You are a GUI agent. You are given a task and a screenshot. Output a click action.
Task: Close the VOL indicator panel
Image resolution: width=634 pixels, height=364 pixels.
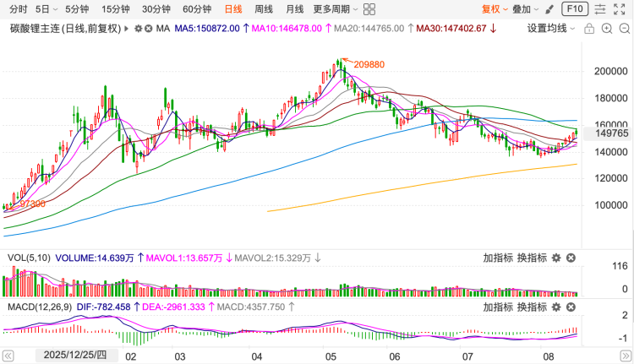pyautogui.click(x=571, y=258)
